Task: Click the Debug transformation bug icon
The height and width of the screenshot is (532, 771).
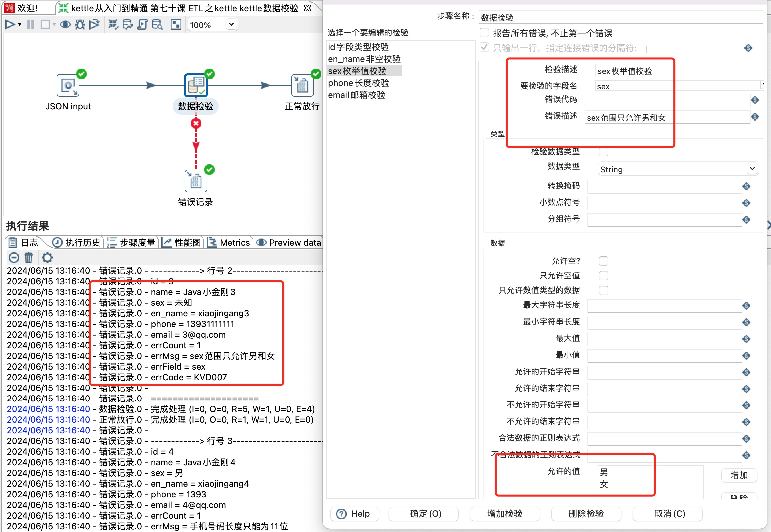Action: point(80,24)
